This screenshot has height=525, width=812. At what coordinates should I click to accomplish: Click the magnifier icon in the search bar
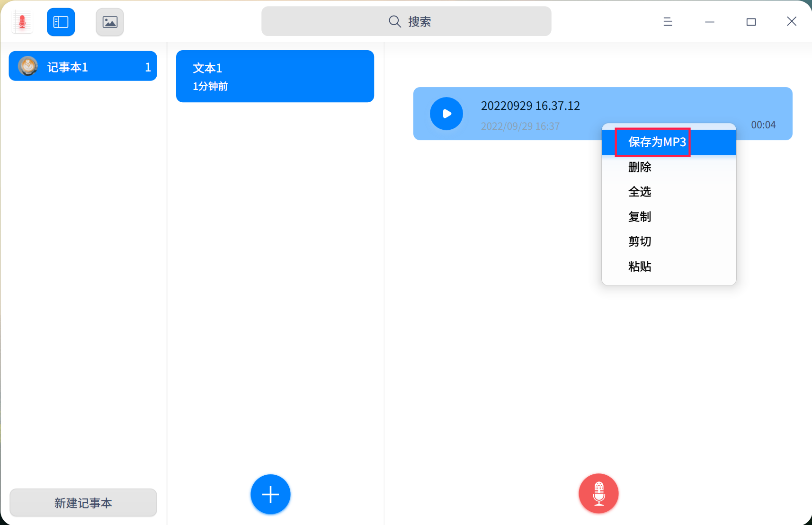394,21
